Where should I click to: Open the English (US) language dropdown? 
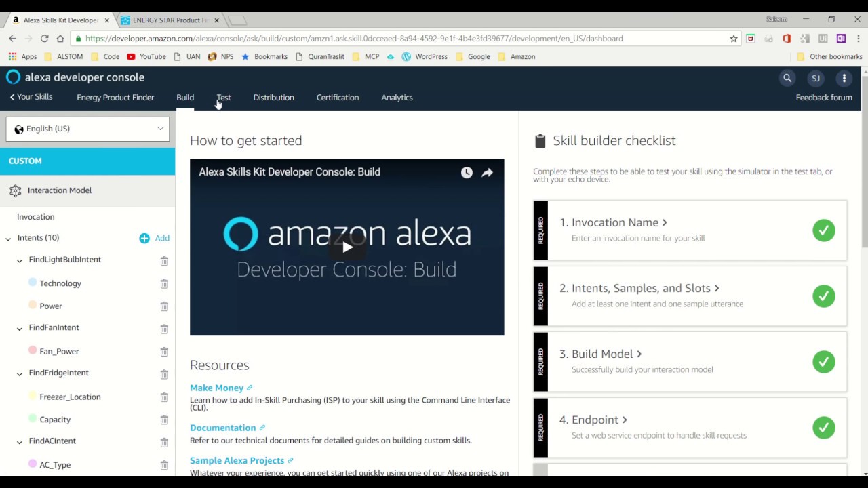point(87,129)
